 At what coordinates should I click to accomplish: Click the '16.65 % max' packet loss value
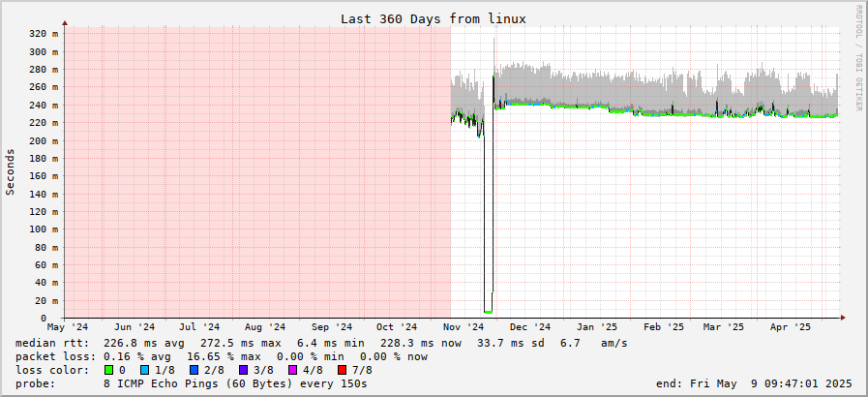click(224, 356)
